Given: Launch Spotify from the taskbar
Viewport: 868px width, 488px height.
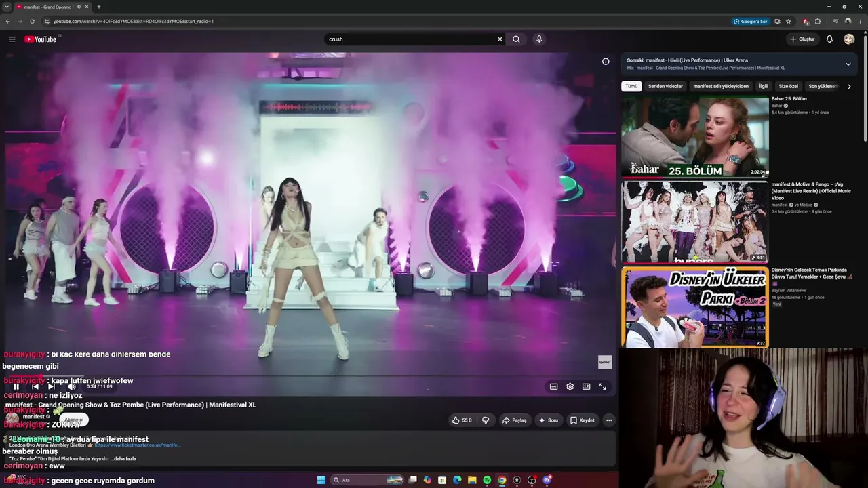Looking at the screenshot, I should (x=487, y=480).
